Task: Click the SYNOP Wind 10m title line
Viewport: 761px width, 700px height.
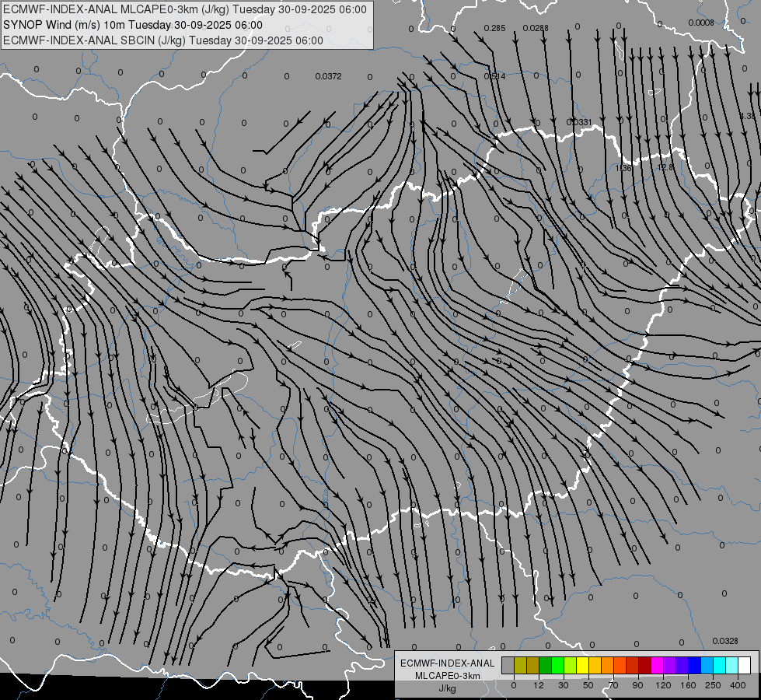Action: point(133,25)
